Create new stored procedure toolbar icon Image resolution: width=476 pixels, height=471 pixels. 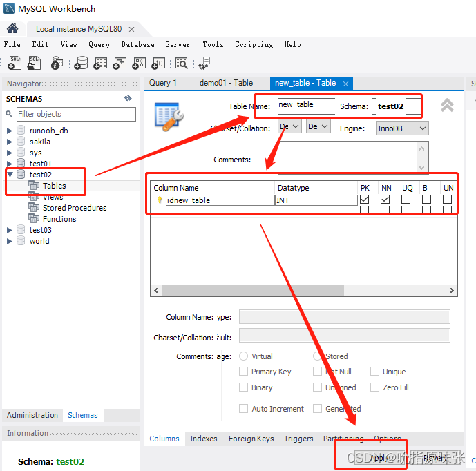[139, 63]
